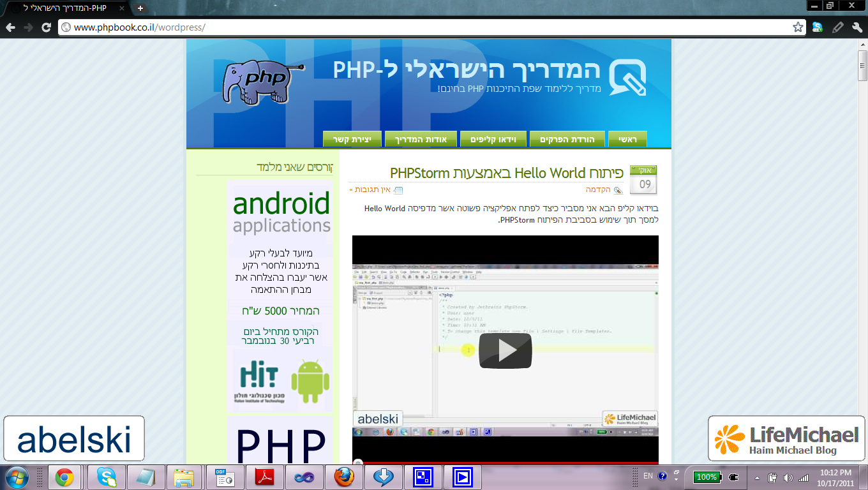Image resolution: width=868 pixels, height=490 pixels.
Task: Open the android applications course banner
Action: pyautogui.click(x=281, y=213)
